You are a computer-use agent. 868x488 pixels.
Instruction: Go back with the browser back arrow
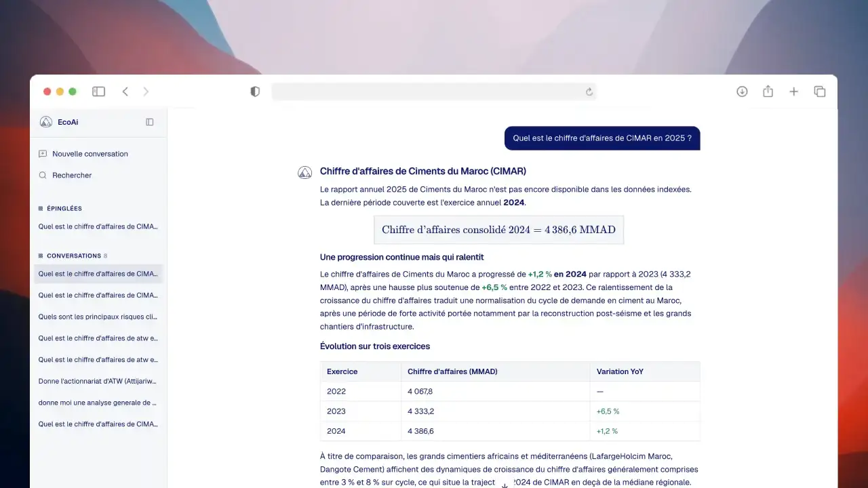[125, 91]
